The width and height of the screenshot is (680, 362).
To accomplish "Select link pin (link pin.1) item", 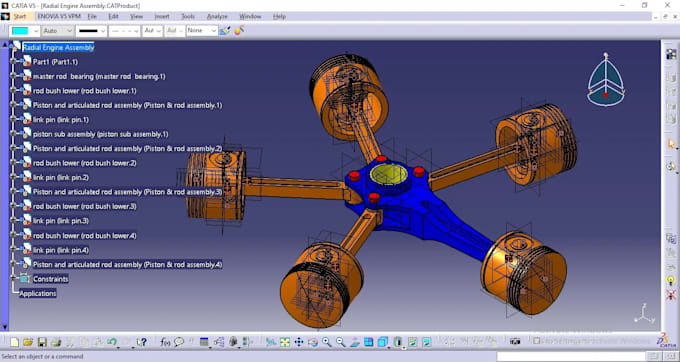I will [x=61, y=120].
